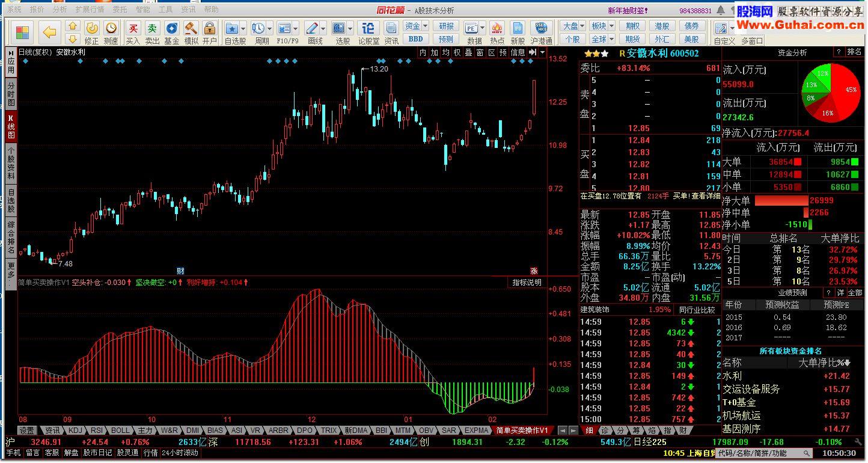Image resolution: width=868 pixels, height=463 pixels.
Task: Open the 系统 menu
Action: click(14, 10)
